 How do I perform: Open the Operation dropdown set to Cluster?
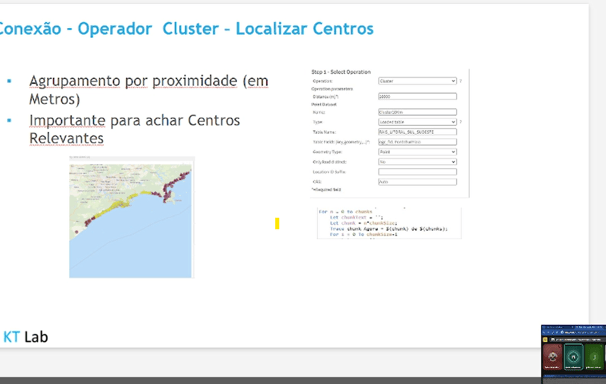[x=417, y=81]
